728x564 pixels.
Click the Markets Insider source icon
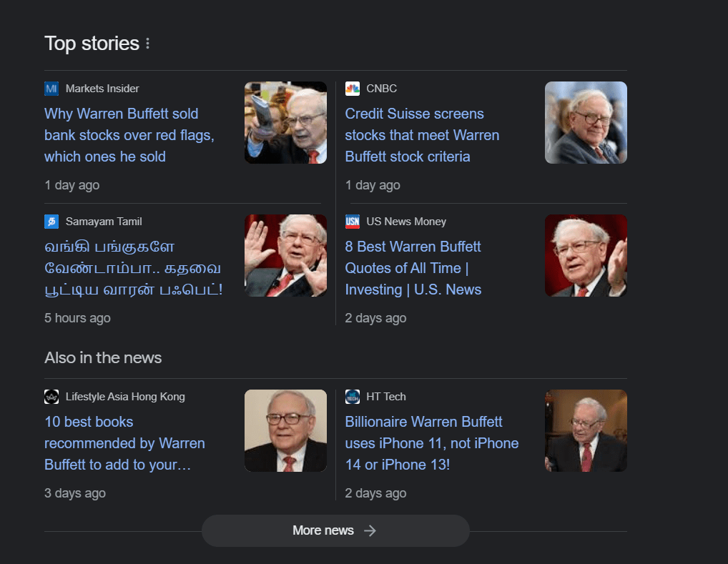50,88
